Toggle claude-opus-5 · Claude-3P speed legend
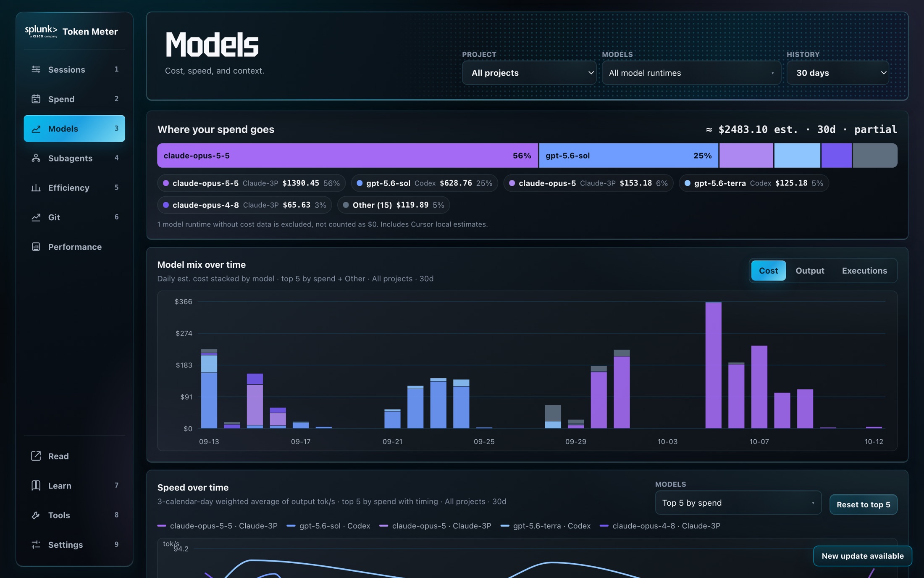This screenshot has width=924, height=578. [435, 526]
